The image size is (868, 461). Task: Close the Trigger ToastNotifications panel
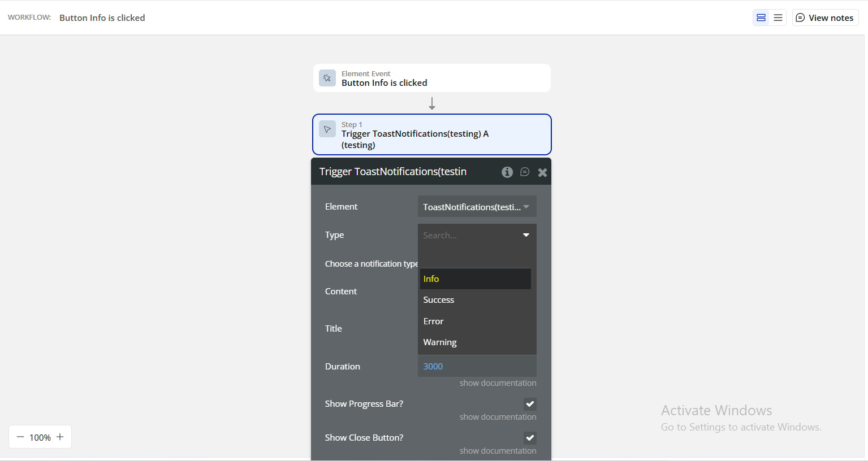(542, 172)
